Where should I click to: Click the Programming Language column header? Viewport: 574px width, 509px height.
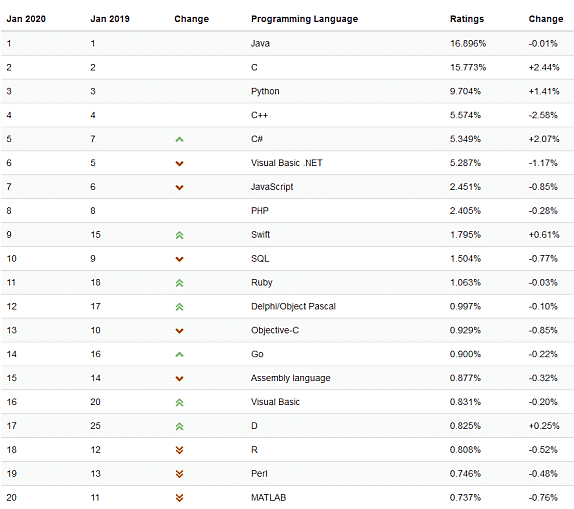(x=305, y=19)
